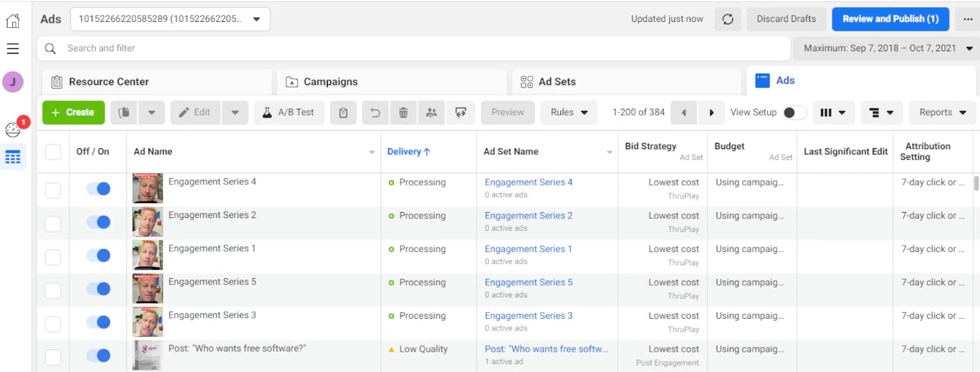Click the Engagement Series 5 ad thumbnail
Viewport: 980px width, 372px height.
pos(148,288)
